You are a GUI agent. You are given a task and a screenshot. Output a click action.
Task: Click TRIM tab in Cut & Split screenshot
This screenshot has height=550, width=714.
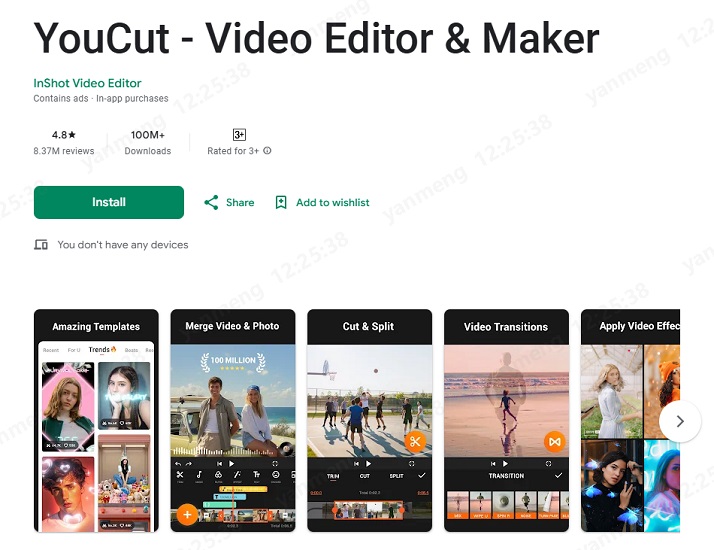(333, 476)
